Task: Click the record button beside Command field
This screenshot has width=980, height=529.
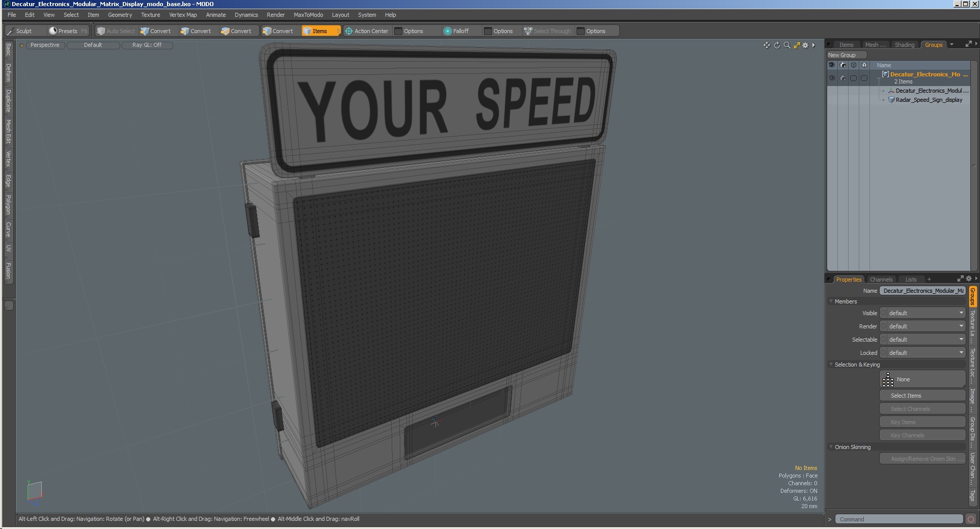Action: point(971,519)
